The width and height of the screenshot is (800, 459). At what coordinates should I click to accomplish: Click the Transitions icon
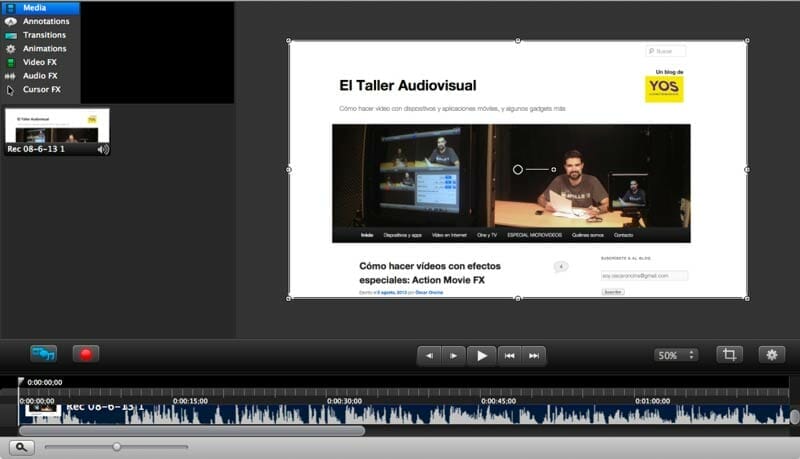tap(10, 36)
